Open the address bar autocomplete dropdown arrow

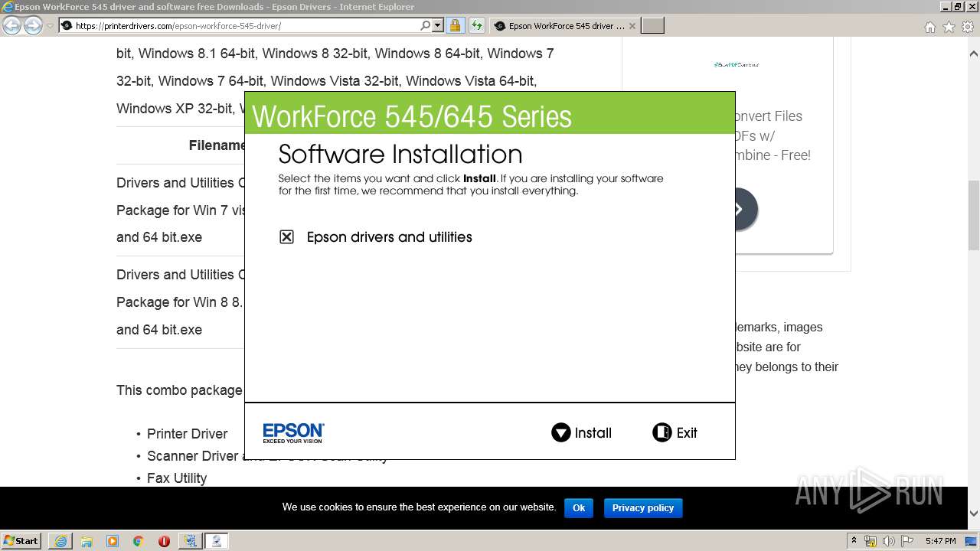tap(438, 25)
